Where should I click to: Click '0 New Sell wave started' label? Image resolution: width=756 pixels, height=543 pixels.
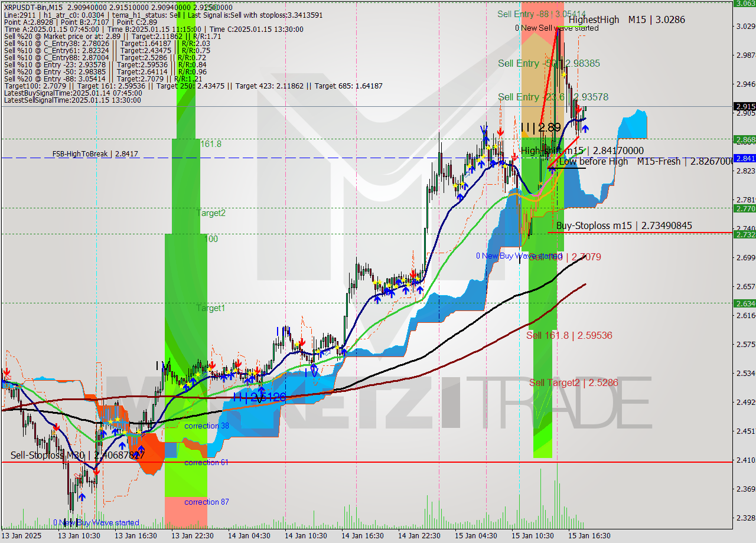tap(556, 28)
